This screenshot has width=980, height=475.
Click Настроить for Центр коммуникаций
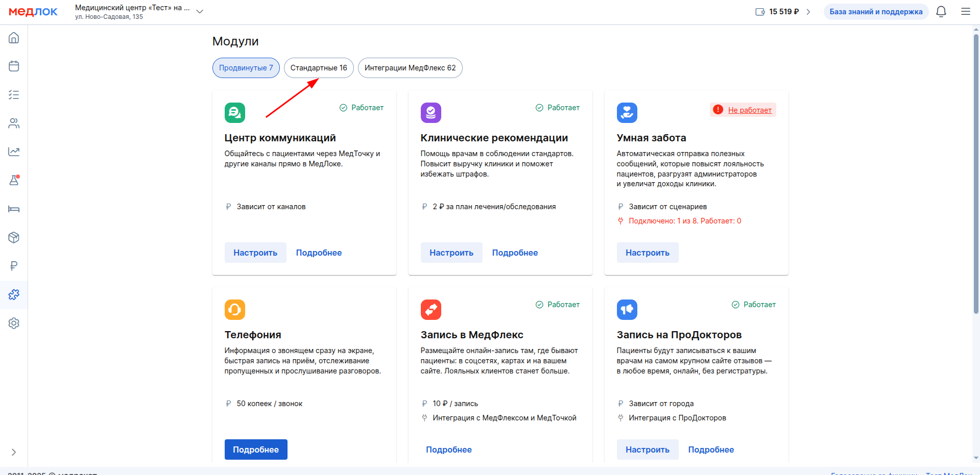[255, 253]
